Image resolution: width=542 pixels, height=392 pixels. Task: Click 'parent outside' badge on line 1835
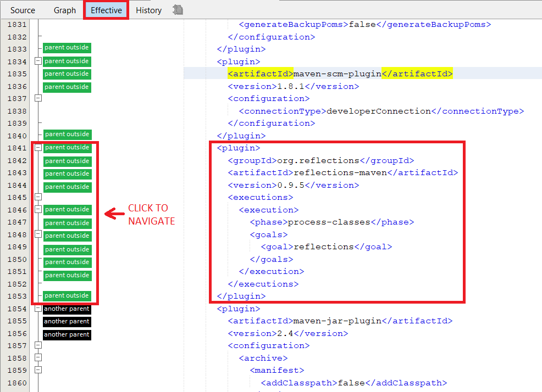[67, 74]
